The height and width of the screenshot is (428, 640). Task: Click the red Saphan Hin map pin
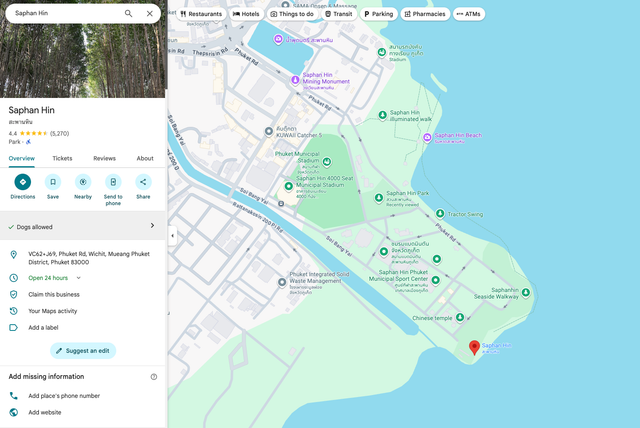click(x=474, y=348)
